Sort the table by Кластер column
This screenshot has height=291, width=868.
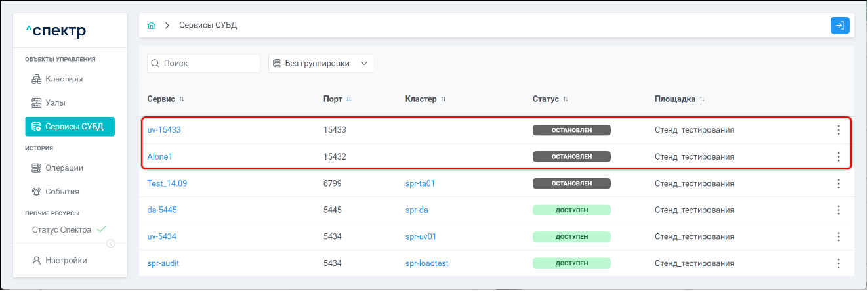point(443,99)
